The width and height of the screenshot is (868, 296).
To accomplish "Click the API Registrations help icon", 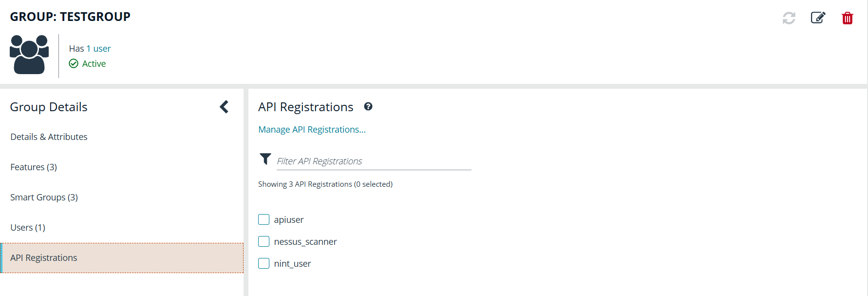I will tap(368, 106).
